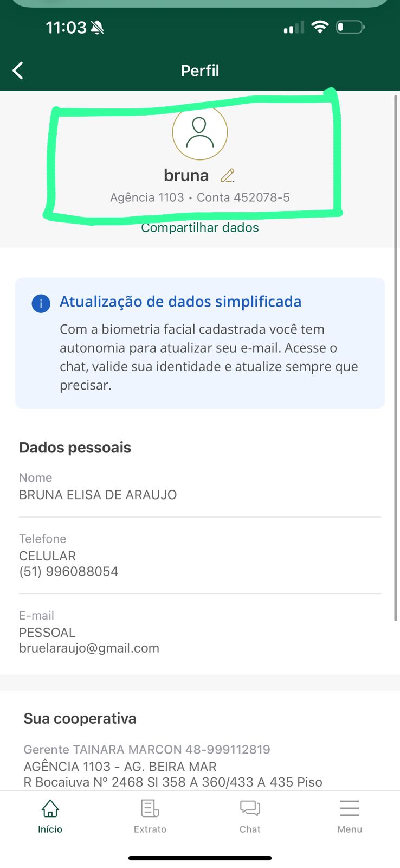Viewport: 400px width, 868px height.
Task: Tap the Agência 1103 Conta text
Action: tap(199, 197)
